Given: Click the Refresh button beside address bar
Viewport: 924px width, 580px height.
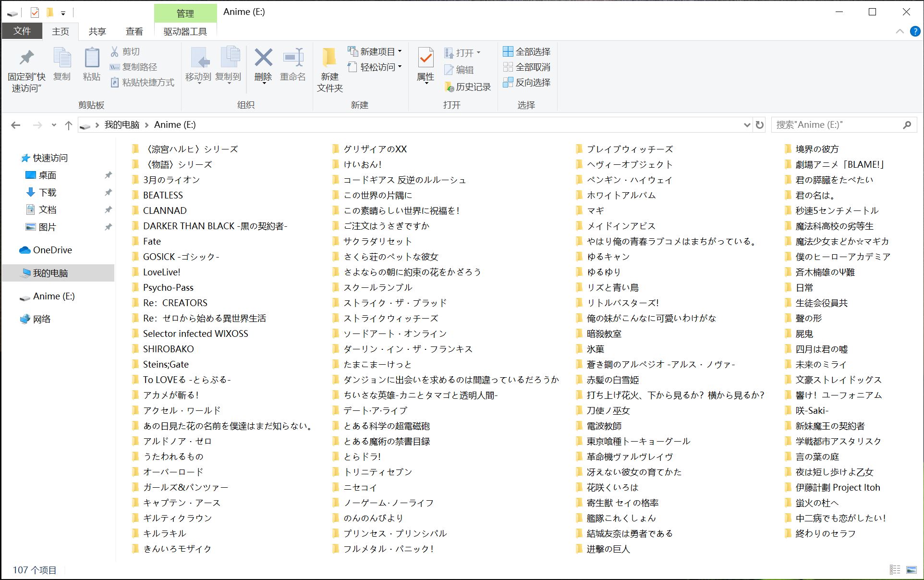Looking at the screenshot, I should 760,125.
